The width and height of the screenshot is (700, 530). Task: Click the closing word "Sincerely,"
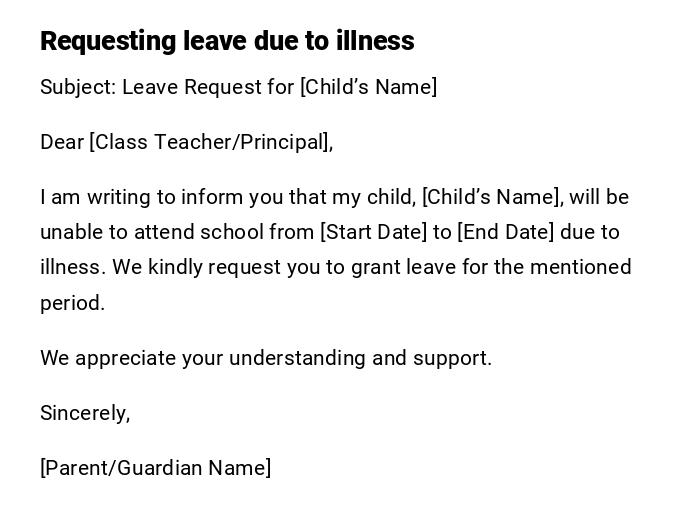click(85, 413)
